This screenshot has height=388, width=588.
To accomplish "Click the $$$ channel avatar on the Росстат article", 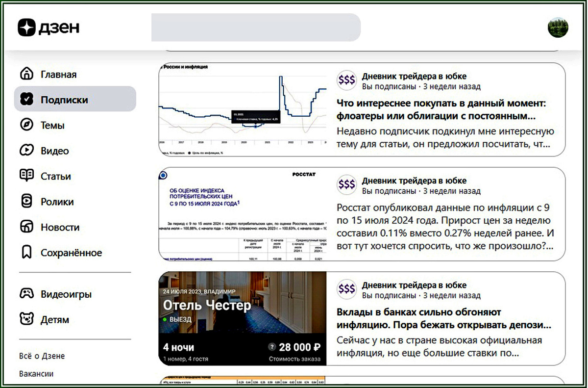I will pyautogui.click(x=347, y=185).
